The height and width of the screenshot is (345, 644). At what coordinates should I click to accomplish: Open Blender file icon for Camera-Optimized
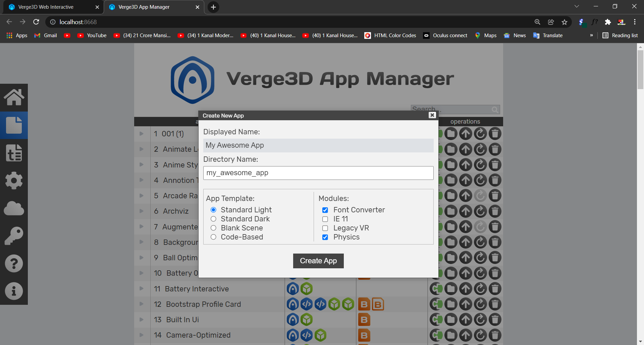pos(364,335)
